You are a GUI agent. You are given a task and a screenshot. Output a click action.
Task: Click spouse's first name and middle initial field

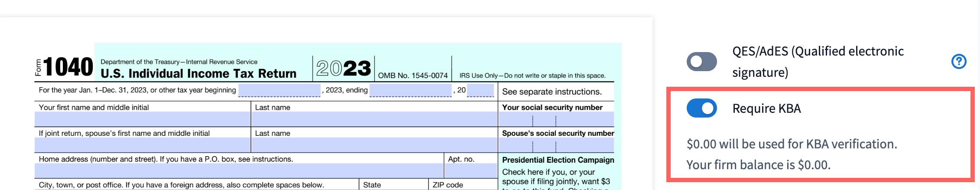[x=143, y=145]
